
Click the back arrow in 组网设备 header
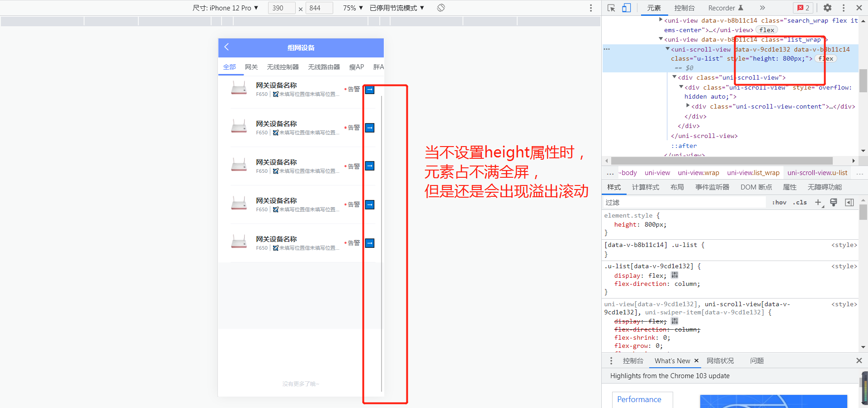pos(226,47)
